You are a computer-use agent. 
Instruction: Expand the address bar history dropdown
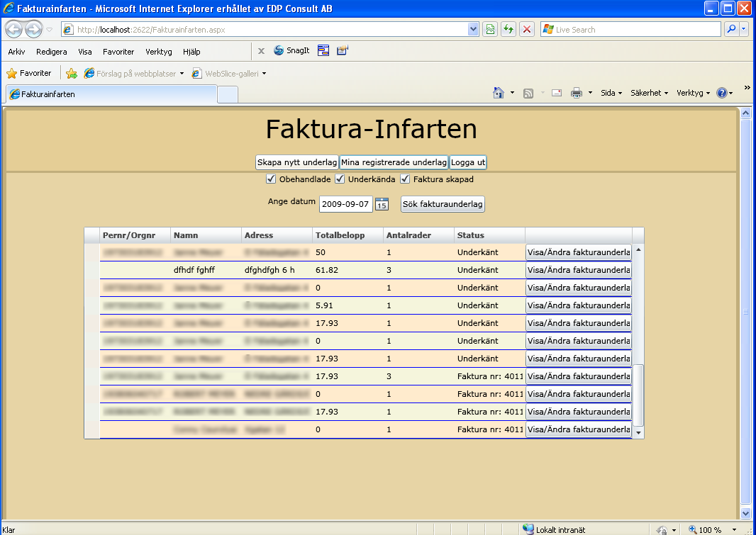[473, 29]
